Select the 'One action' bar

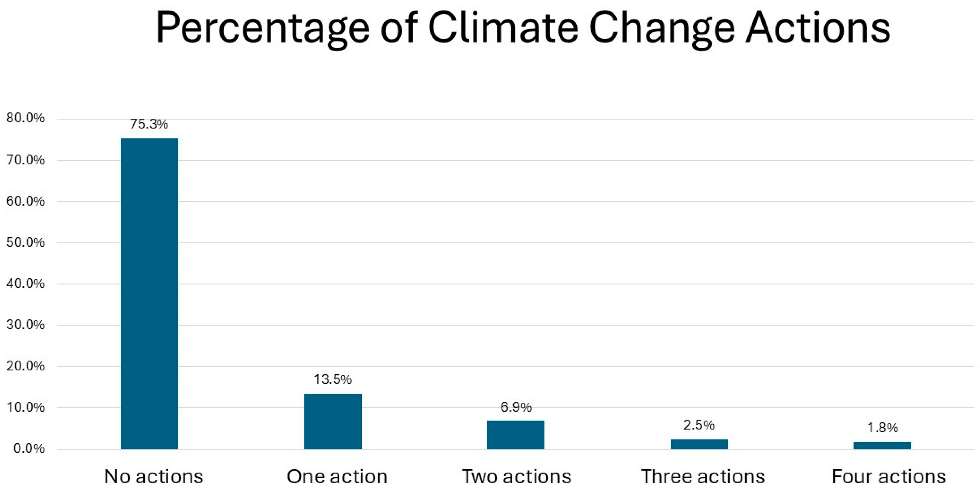333,421
